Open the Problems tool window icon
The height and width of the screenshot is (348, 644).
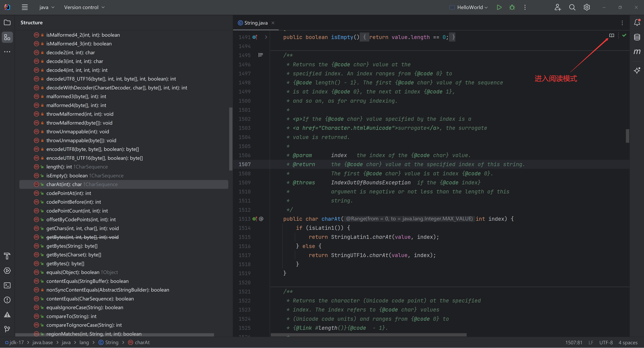click(7, 300)
